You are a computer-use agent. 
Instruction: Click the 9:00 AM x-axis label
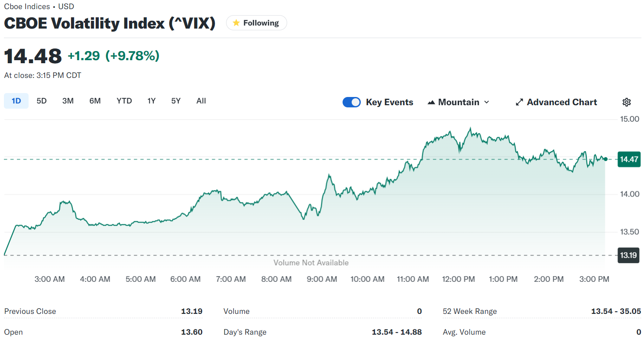click(322, 279)
